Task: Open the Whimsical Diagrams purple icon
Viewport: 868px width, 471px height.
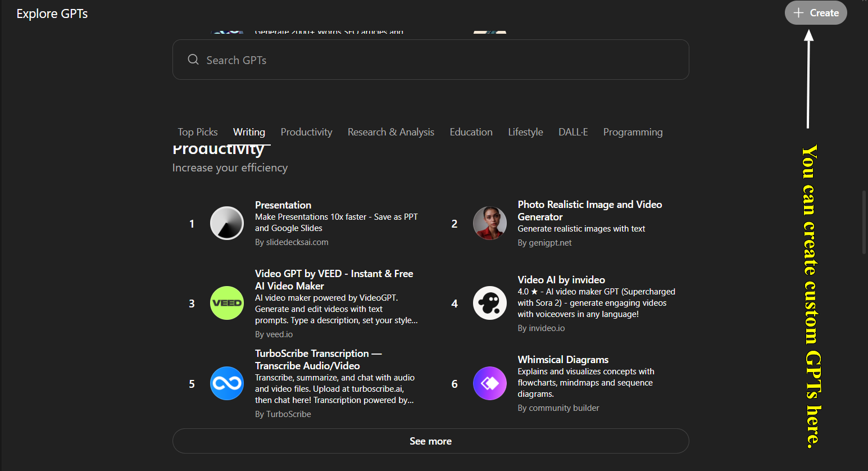Action: pos(489,383)
